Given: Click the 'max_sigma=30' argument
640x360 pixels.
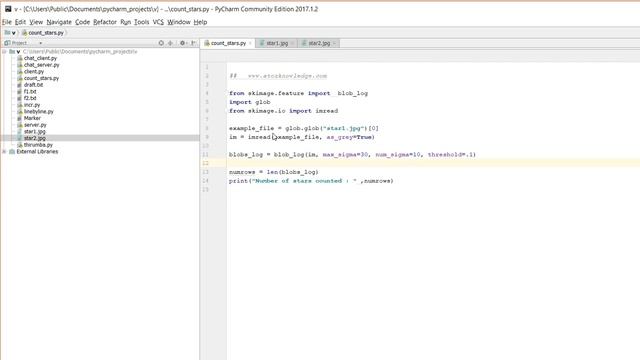Looking at the screenshot, I should (345, 155).
